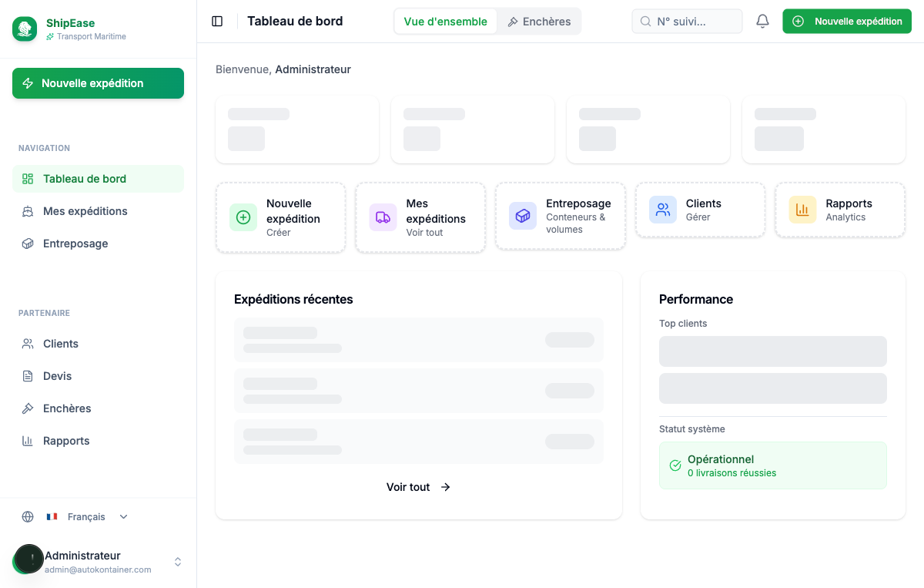Open Mes expéditions in navigation
This screenshot has width=924, height=588.
pyautogui.click(x=98, y=211)
